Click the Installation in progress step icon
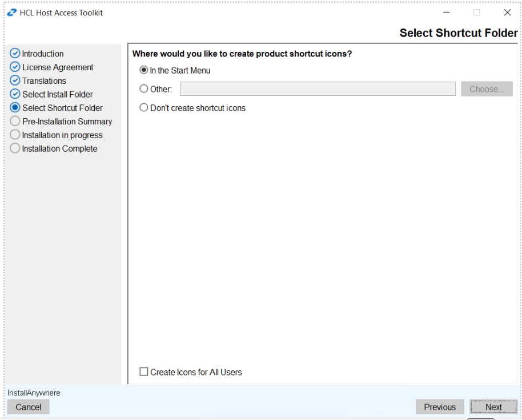 [15, 135]
